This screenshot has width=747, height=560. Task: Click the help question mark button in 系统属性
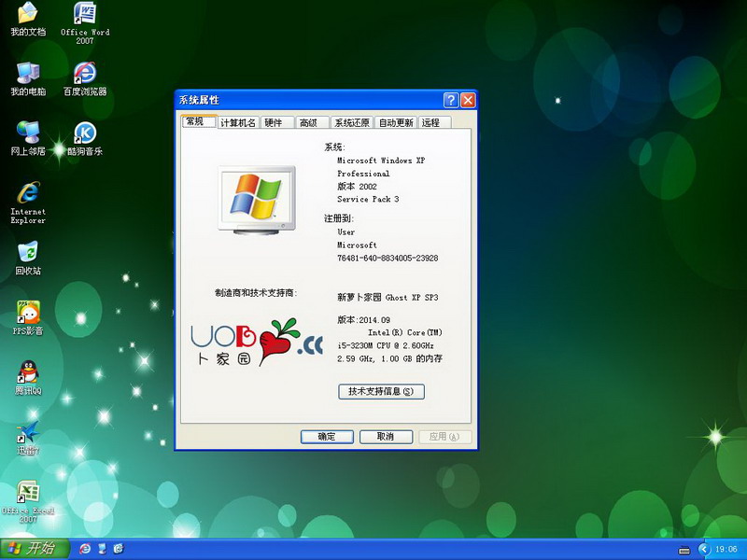pos(451,100)
